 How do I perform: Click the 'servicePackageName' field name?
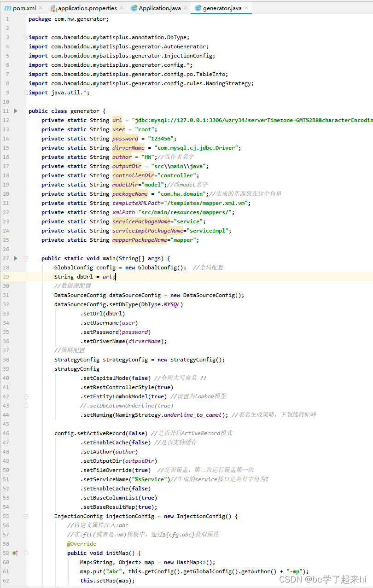tap(141, 221)
